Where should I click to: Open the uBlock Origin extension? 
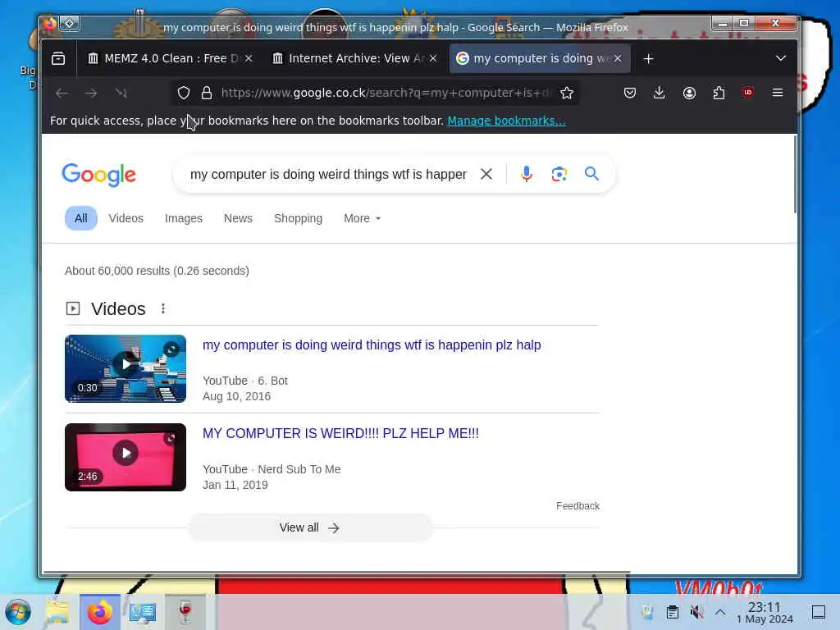(748, 93)
